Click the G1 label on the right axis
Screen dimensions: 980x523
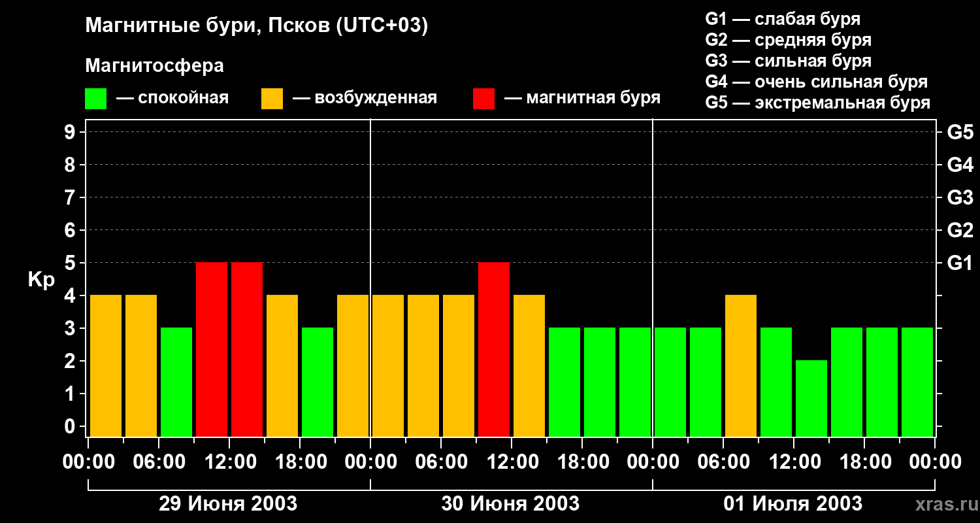point(960,263)
